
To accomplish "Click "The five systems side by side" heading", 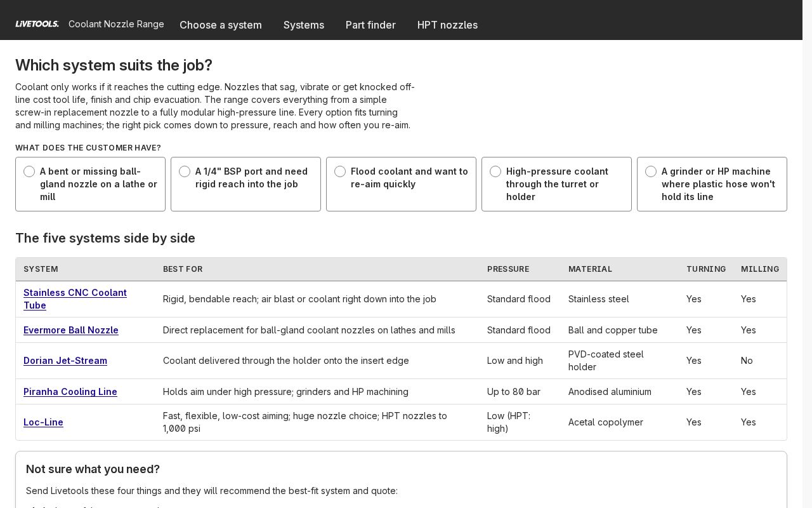I will coord(105,238).
